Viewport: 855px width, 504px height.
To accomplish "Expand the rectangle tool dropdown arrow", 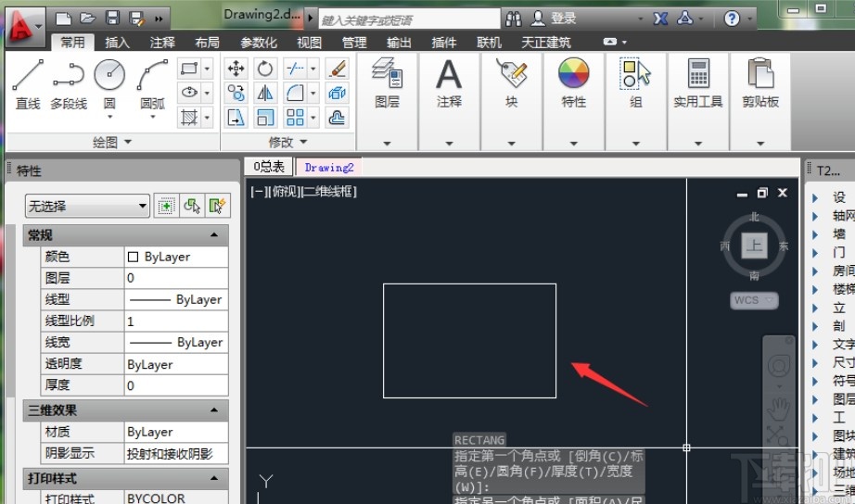I will click(207, 69).
